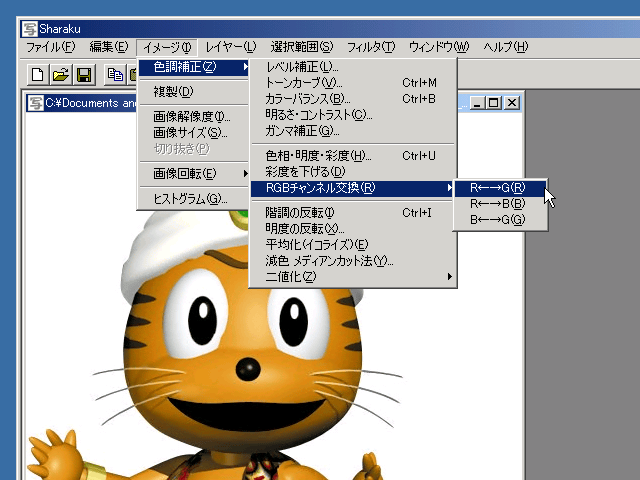The height and width of the screenshot is (480, 640).
Task: Choose 減色 メディアンカット法(Y)...
Action: click(353, 261)
